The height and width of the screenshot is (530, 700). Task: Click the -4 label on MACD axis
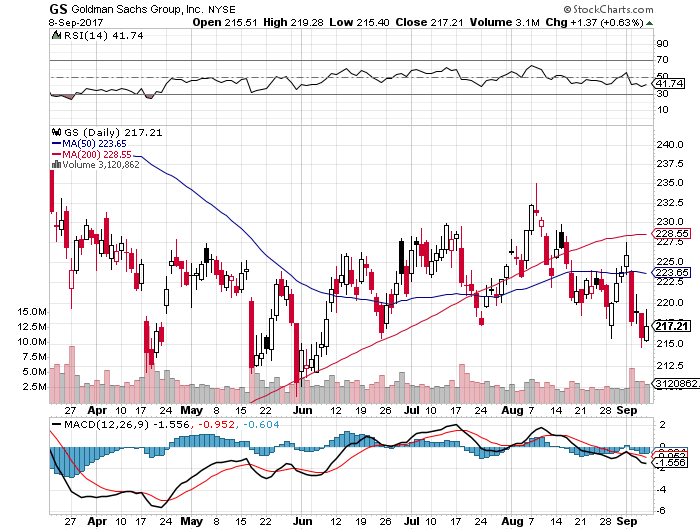[x=661, y=489]
